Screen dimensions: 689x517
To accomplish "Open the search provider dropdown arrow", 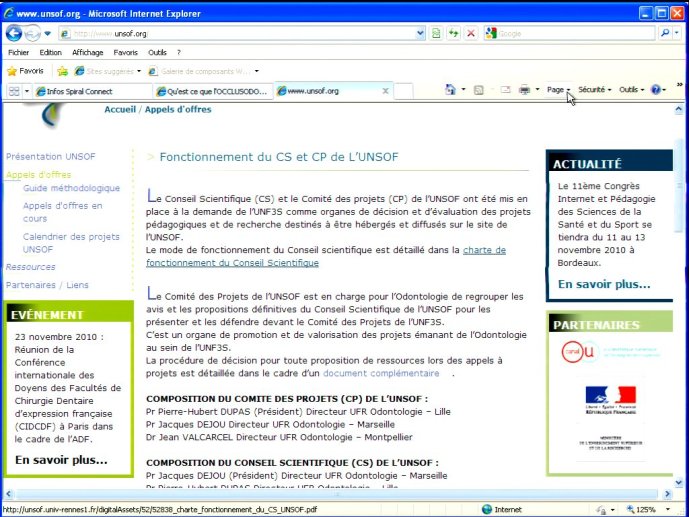I will point(677,33).
